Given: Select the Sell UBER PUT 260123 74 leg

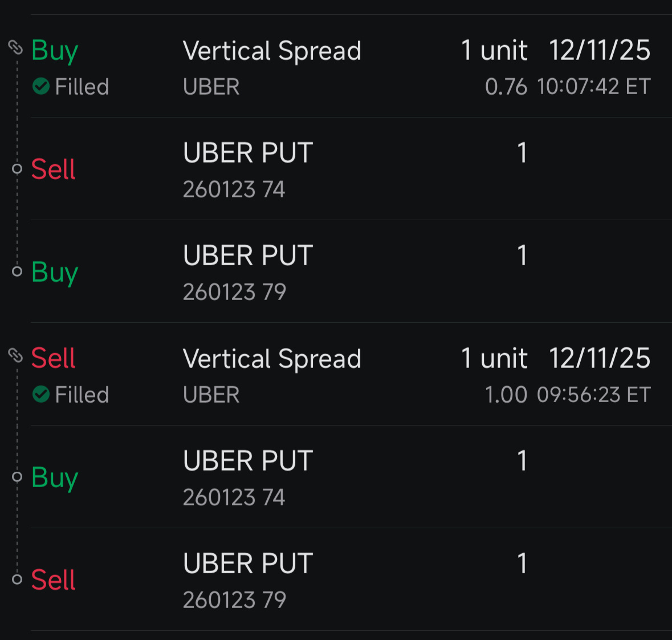Looking at the screenshot, I should pos(351,169).
